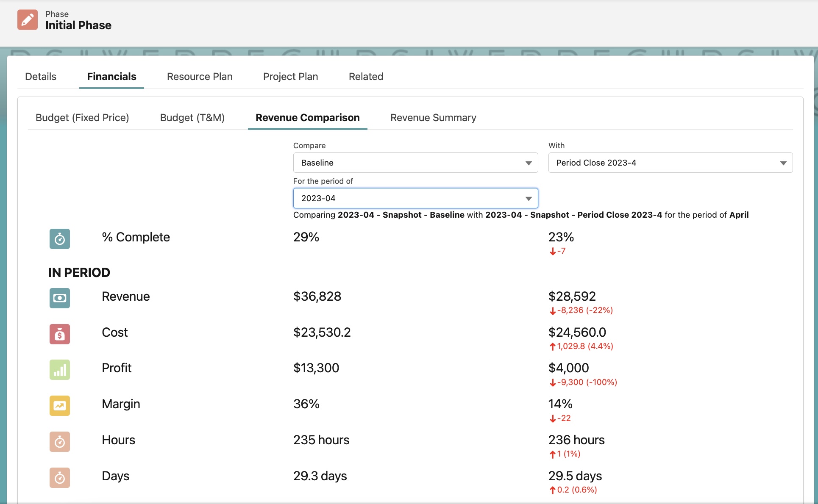Click the Revenue banknote icon
The height and width of the screenshot is (504, 818).
point(59,298)
